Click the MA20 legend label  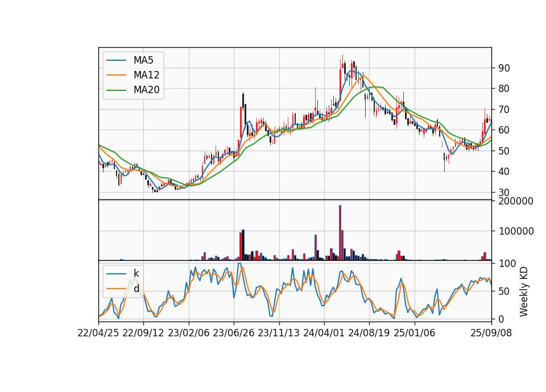pyautogui.click(x=146, y=90)
